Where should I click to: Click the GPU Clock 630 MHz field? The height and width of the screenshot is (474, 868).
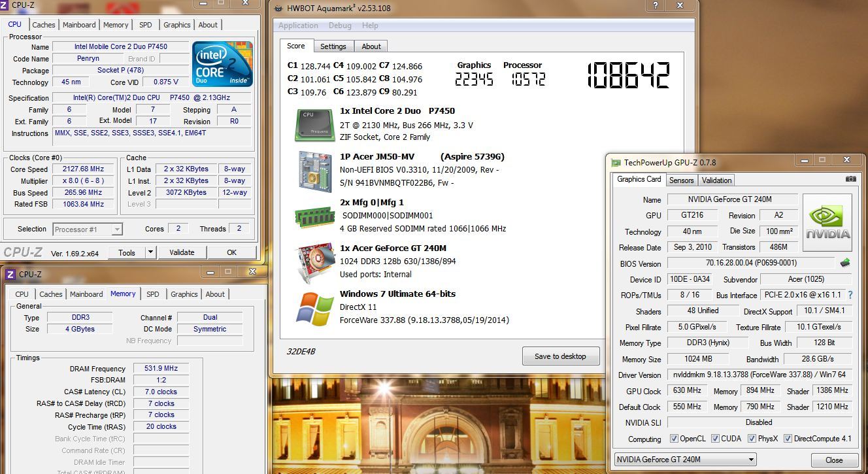[x=687, y=390]
